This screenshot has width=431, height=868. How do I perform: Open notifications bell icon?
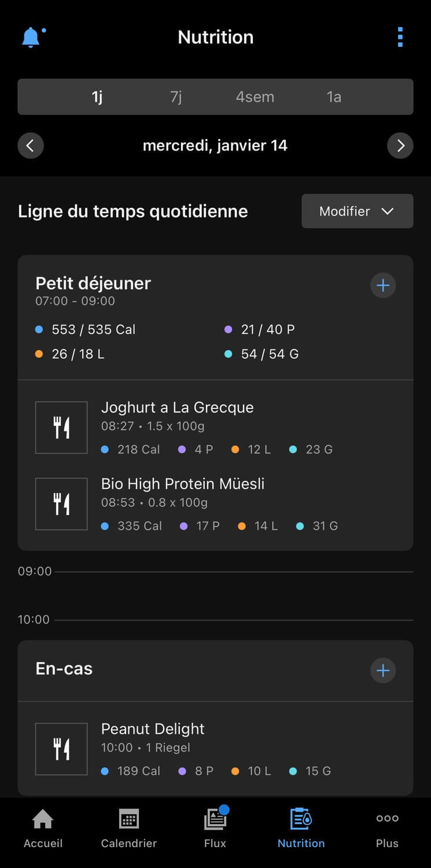(x=31, y=38)
